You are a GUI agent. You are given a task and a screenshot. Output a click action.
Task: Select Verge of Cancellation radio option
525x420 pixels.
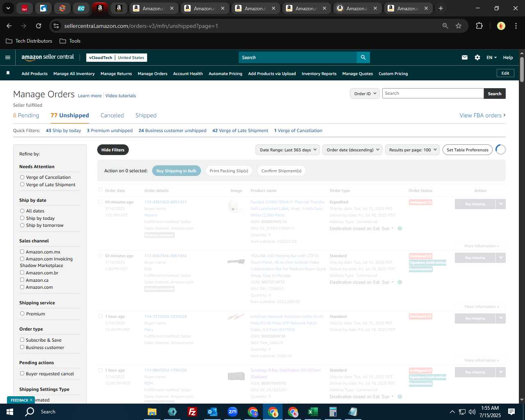[x=22, y=177]
